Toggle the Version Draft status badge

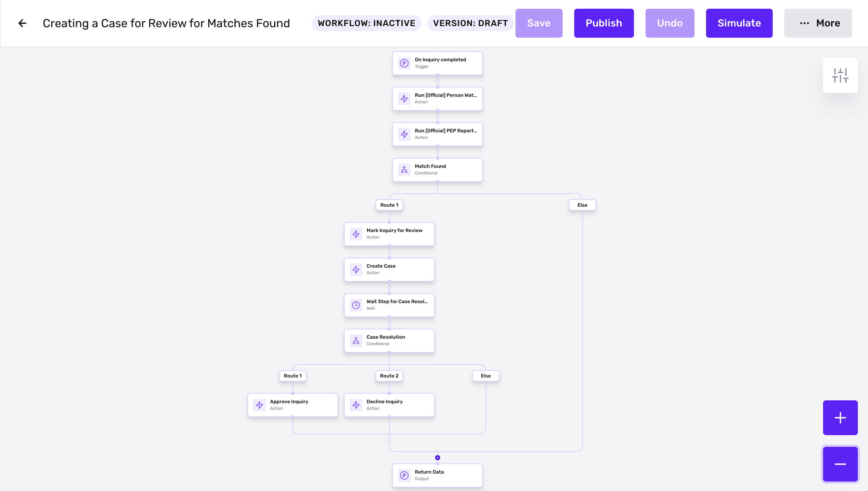[x=470, y=23]
